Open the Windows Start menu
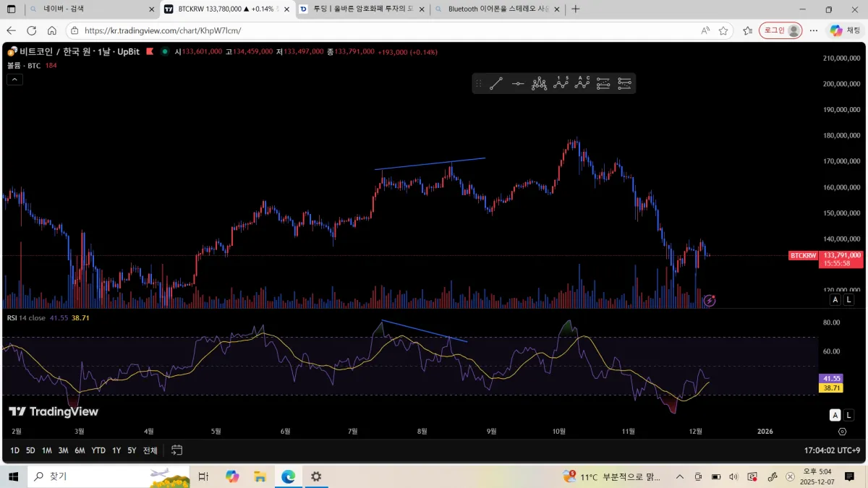The height and width of the screenshot is (488, 868). click(x=13, y=476)
